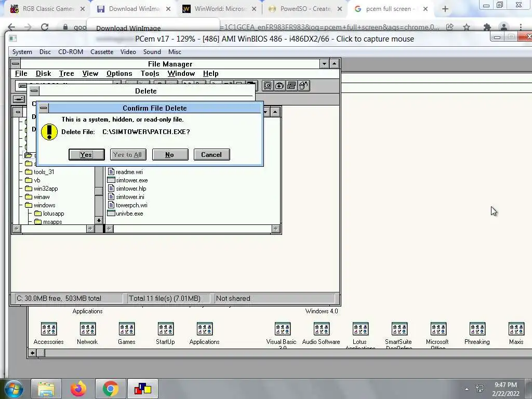This screenshot has height=399, width=532.
Task: Open the Network program group icon
Action: (x=87, y=334)
